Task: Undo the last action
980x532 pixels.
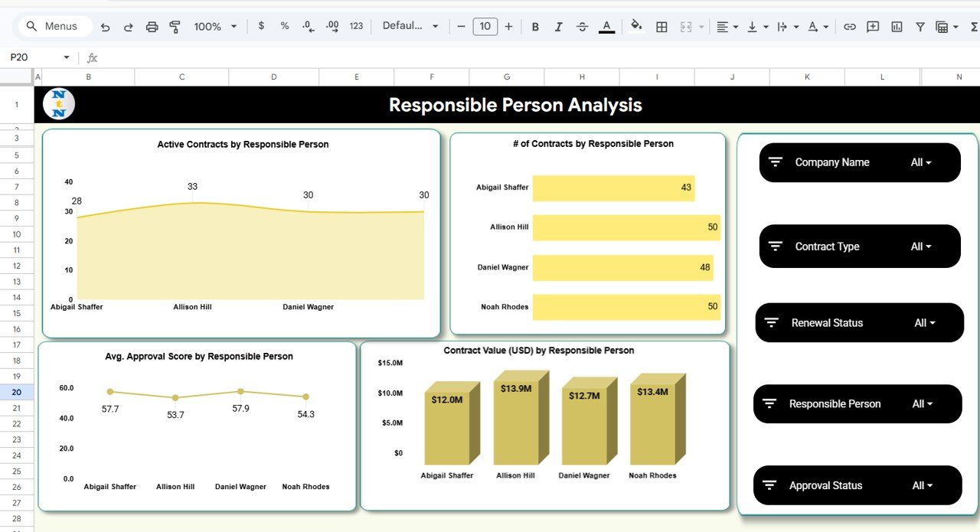Action: [105, 26]
